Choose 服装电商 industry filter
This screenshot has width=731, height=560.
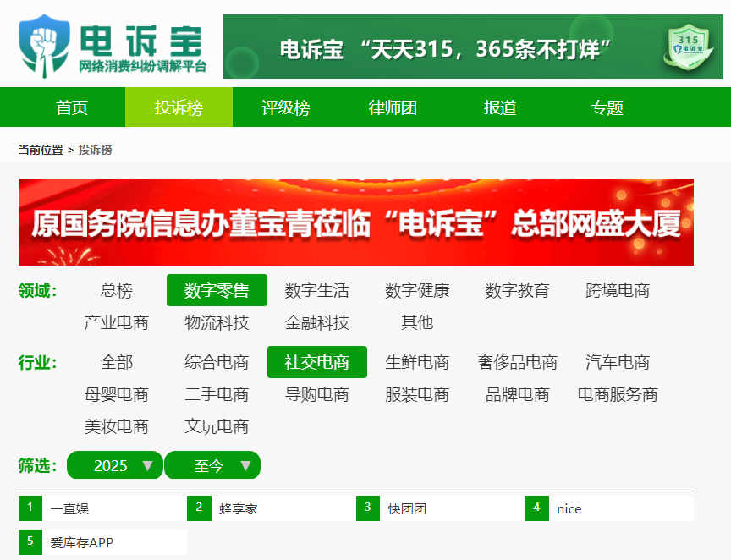click(417, 394)
